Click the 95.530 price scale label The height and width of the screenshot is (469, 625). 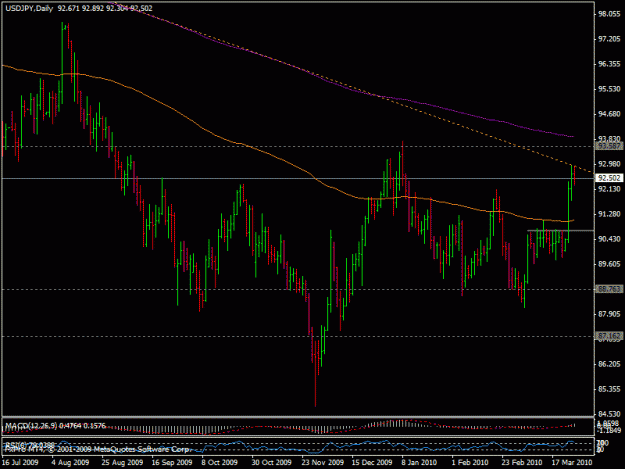point(609,89)
